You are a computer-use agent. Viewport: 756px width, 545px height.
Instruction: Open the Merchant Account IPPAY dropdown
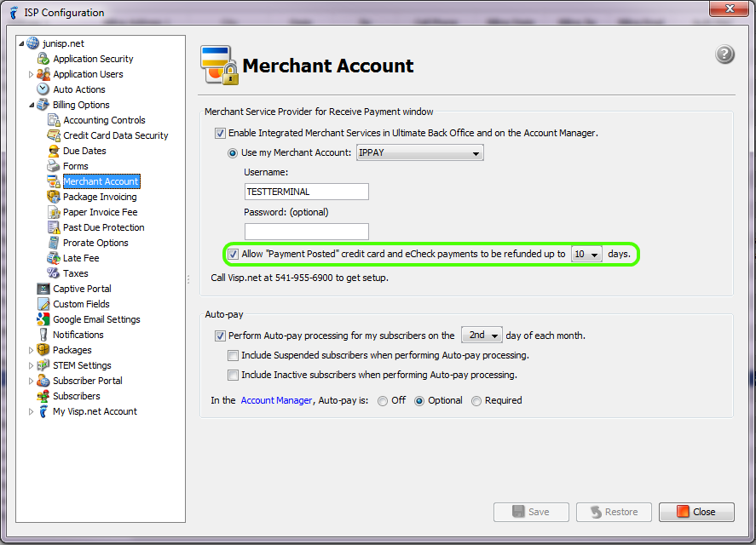(420, 152)
